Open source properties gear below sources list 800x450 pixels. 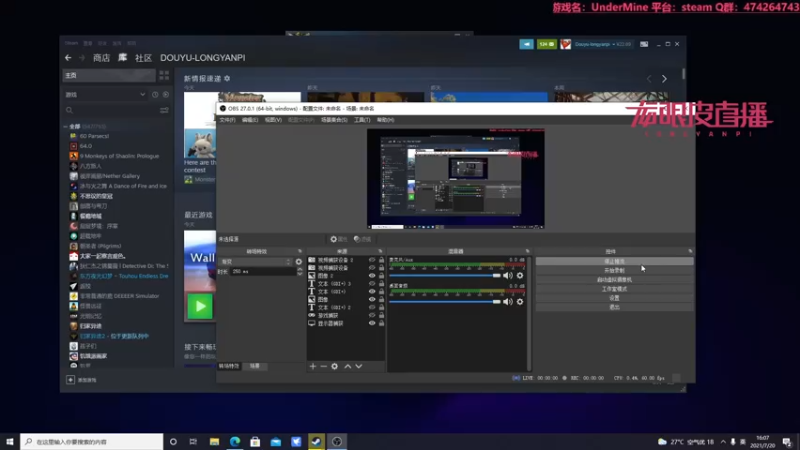tap(335, 366)
